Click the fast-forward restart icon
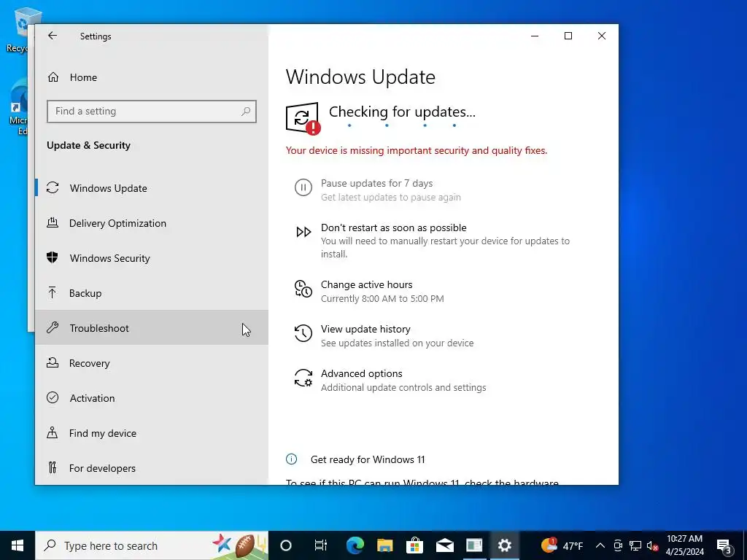This screenshot has height=560, width=747. [303, 232]
